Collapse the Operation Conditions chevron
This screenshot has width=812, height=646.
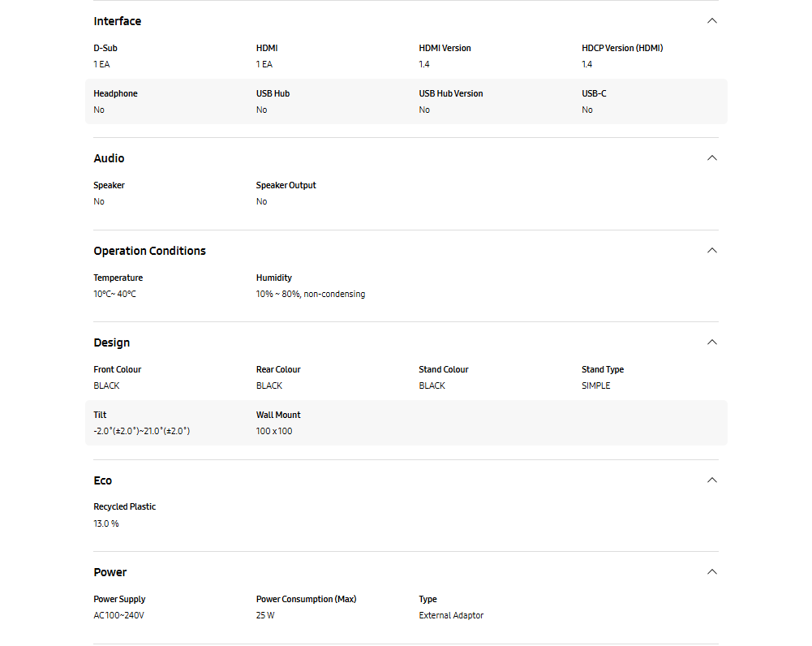(x=711, y=251)
